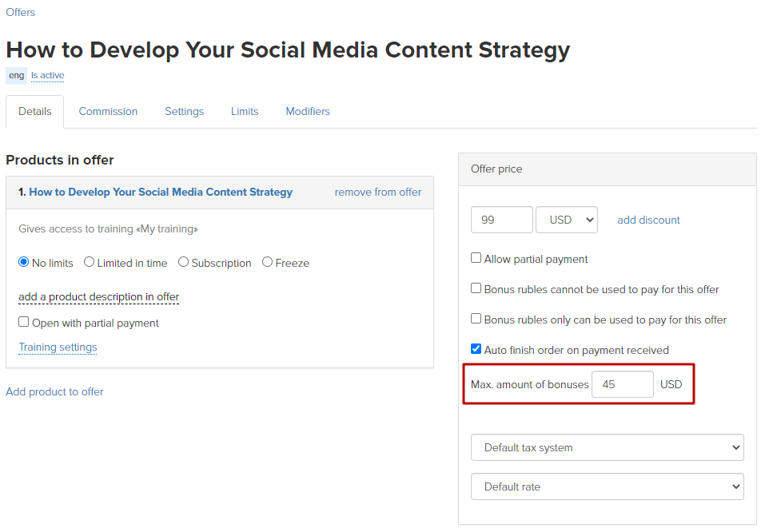The height and width of the screenshot is (532, 761).
Task: Enable Allow partial payment checkbox
Action: click(476, 258)
